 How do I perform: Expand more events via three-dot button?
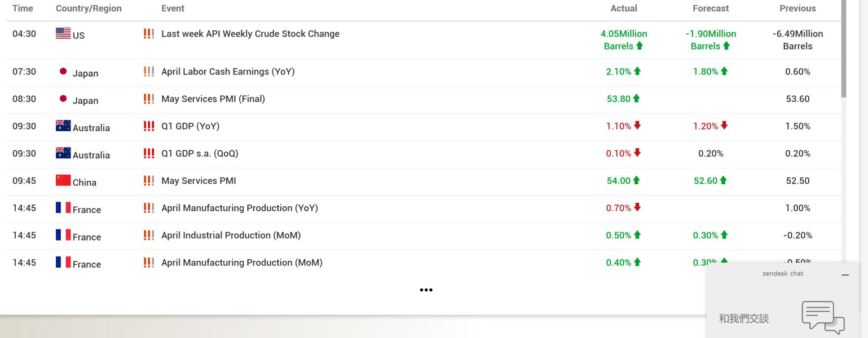pyautogui.click(x=426, y=290)
